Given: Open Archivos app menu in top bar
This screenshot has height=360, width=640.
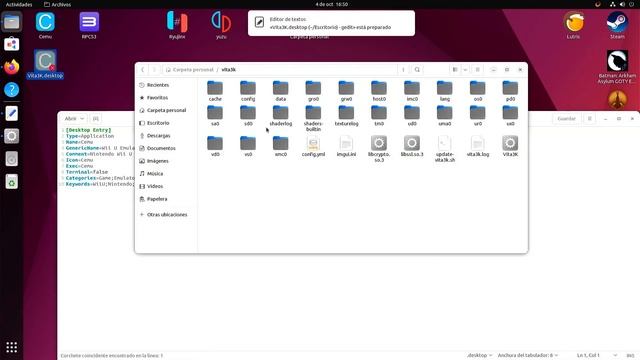Looking at the screenshot, I should coord(57,4).
